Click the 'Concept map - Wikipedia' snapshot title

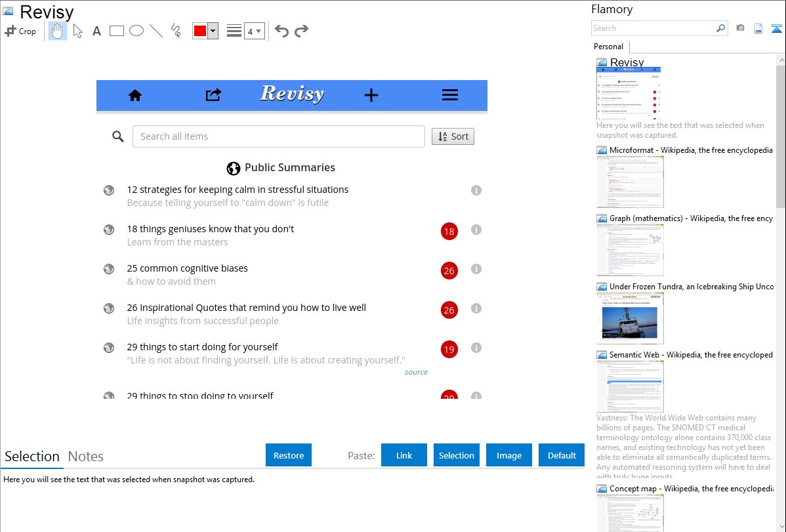click(x=692, y=488)
